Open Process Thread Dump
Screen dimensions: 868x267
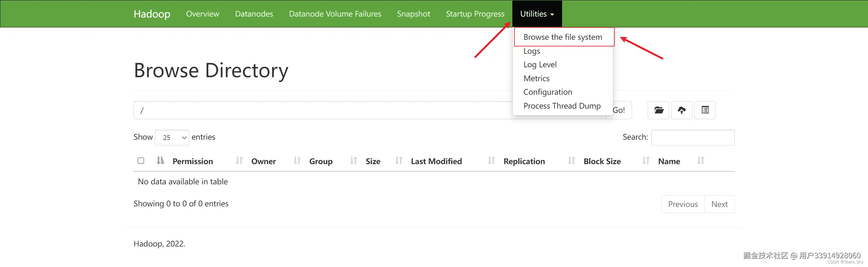[562, 106]
